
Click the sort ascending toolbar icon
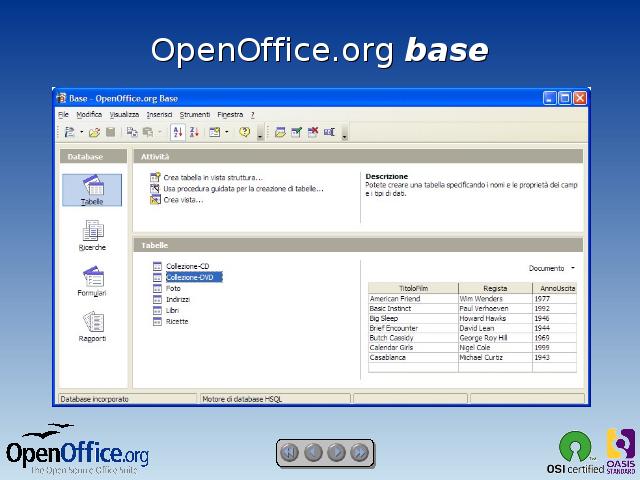[x=178, y=132]
